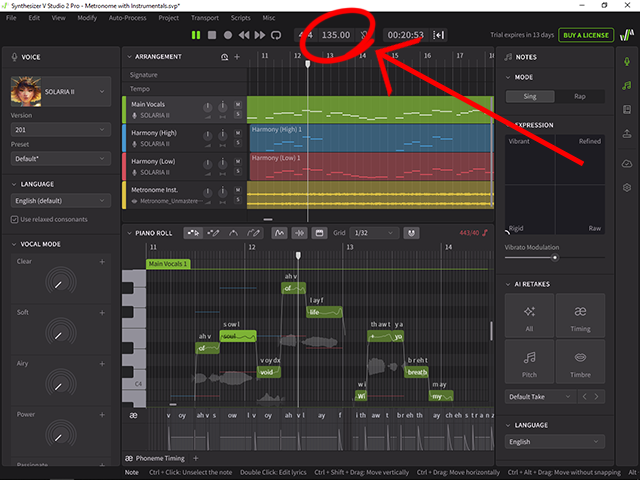
Task: Mute the Main Vocals track
Action: [238, 103]
